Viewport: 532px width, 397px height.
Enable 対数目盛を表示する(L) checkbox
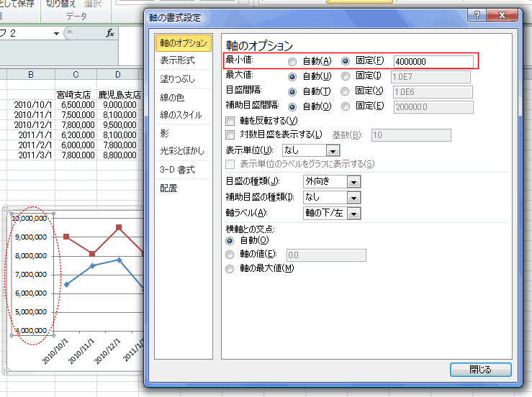click(x=230, y=135)
